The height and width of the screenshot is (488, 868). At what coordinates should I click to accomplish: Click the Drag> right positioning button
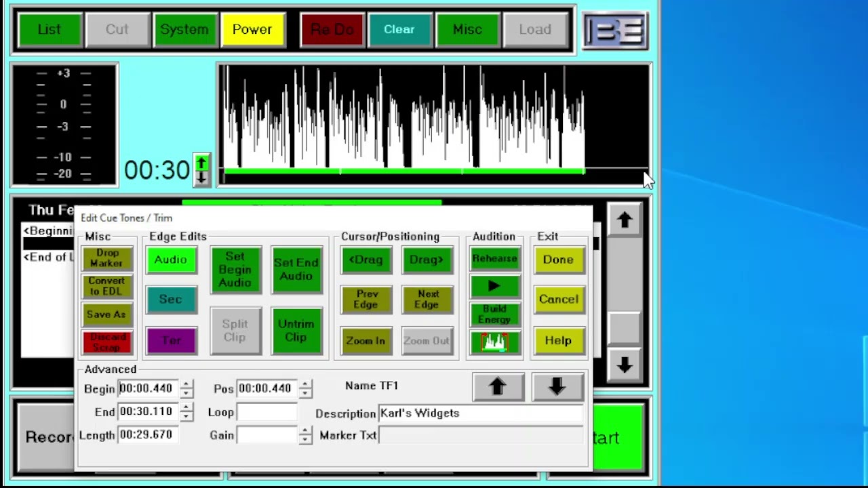pyautogui.click(x=427, y=260)
